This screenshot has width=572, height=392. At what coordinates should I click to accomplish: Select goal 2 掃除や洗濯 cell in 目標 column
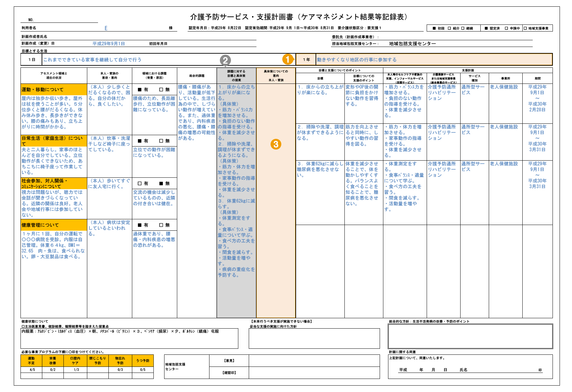[320, 142]
